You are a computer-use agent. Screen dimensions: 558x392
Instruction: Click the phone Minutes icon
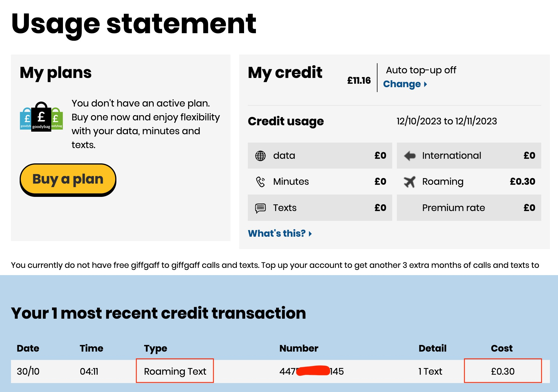pos(261,182)
